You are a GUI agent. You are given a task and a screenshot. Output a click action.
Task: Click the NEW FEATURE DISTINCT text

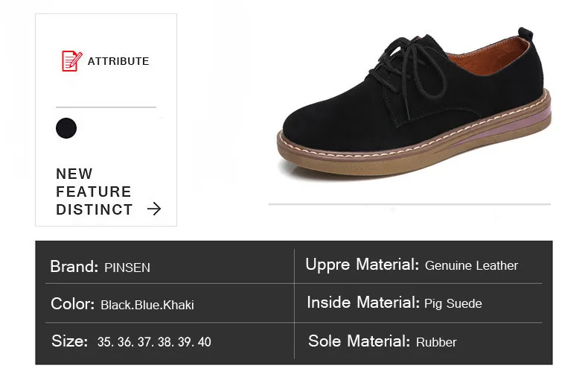coord(94,192)
